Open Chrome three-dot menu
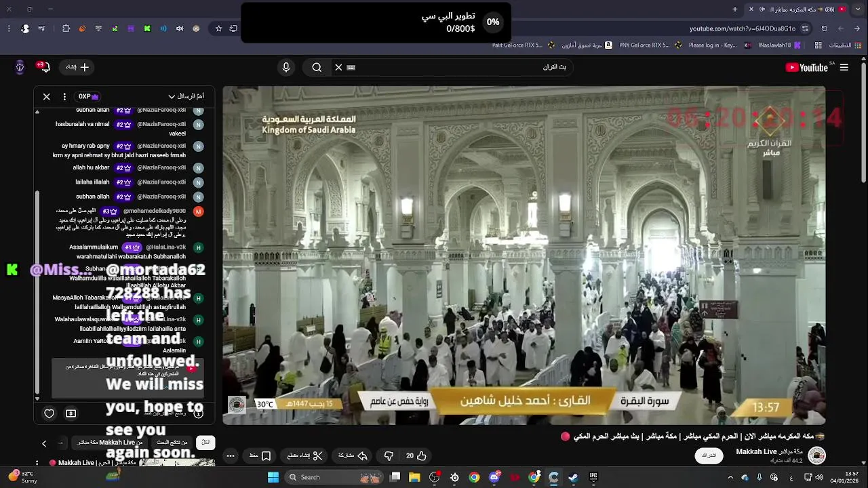The height and width of the screenshot is (488, 868). click(x=8, y=28)
